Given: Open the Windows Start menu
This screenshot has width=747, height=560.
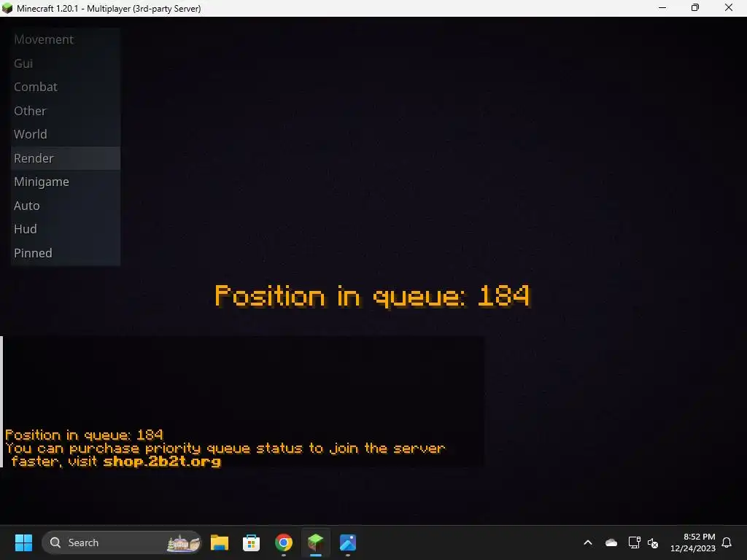Looking at the screenshot, I should [x=23, y=542].
